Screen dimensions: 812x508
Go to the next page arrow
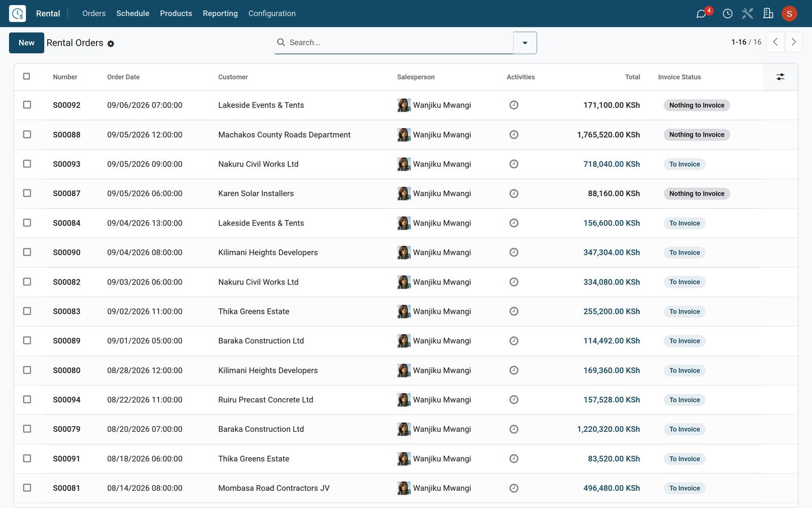click(x=794, y=42)
